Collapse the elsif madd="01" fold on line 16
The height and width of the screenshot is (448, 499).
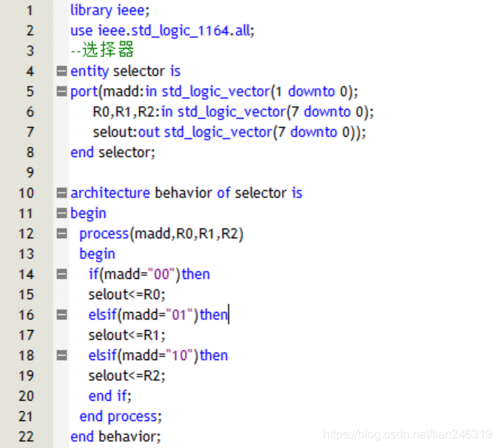62,315
